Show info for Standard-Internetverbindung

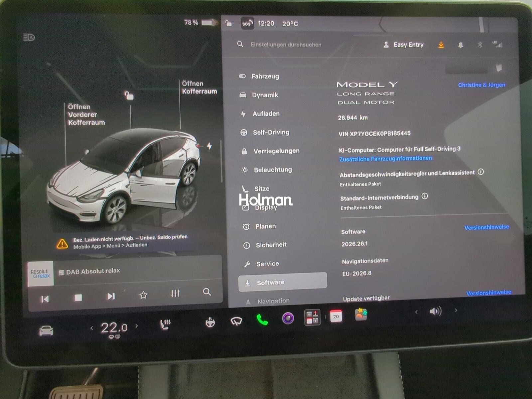425,196
